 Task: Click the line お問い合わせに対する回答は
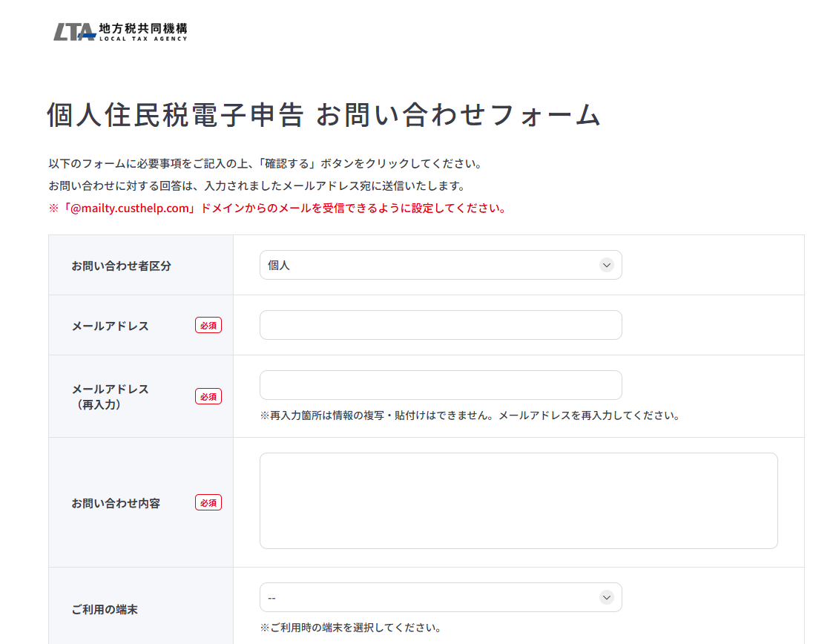click(257, 186)
